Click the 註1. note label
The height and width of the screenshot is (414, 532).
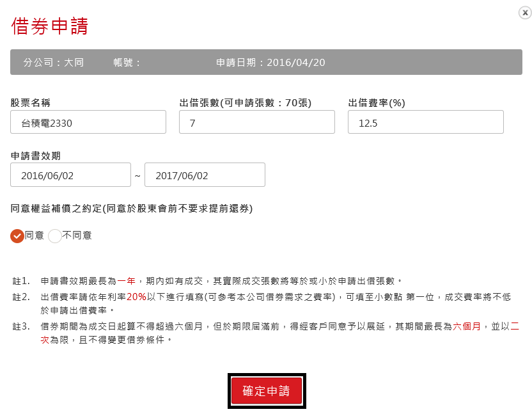coord(21,281)
